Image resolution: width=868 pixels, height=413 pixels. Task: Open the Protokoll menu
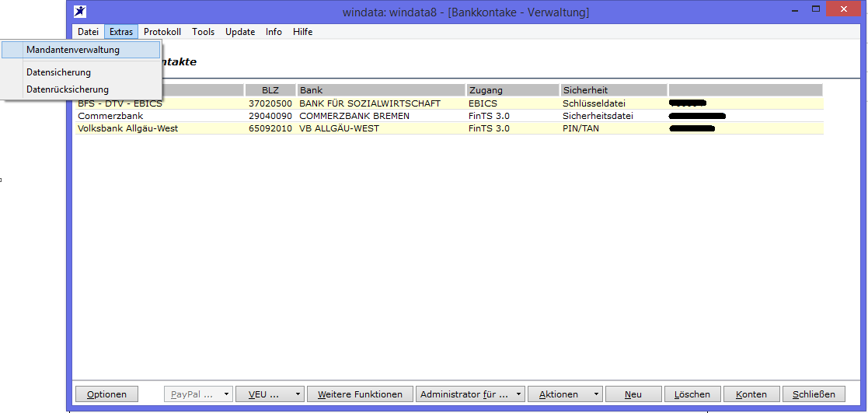[162, 32]
